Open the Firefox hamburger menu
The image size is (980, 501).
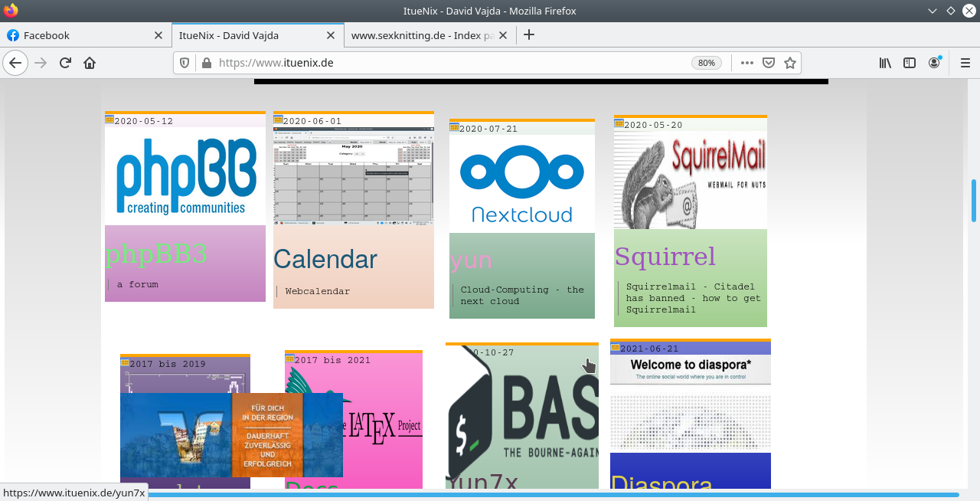click(965, 63)
